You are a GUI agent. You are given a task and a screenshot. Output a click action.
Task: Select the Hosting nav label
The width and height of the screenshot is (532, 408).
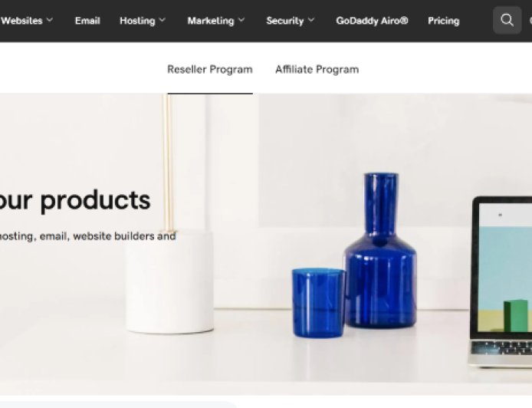(x=137, y=21)
